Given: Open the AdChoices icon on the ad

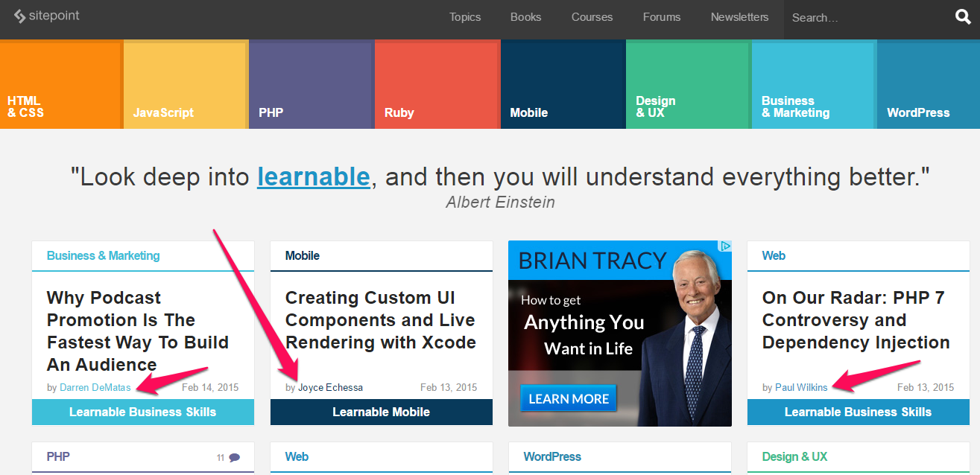Looking at the screenshot, I should tap(724, 246).
